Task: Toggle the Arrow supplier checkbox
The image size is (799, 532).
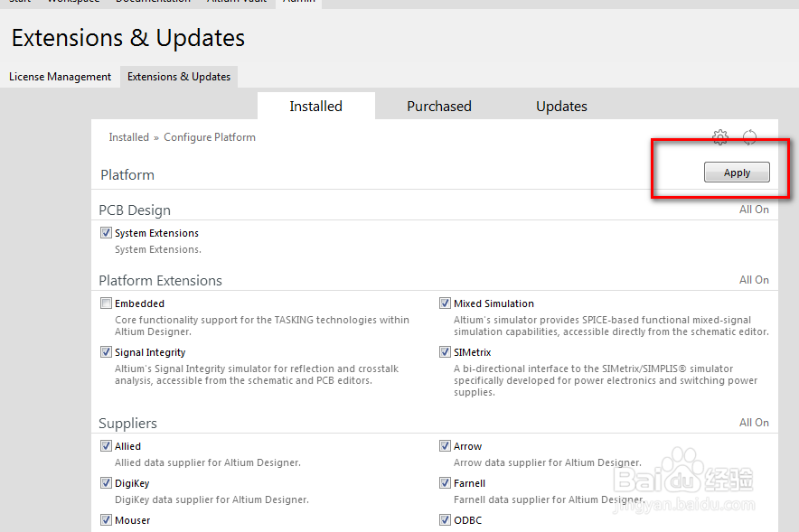Action: tap(445, 446)
